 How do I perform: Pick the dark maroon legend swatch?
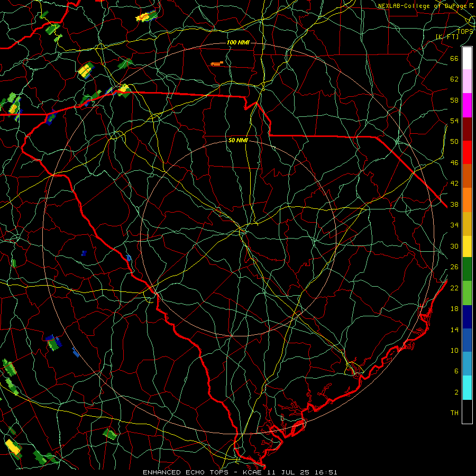pyautogui.click(x=467, y=129)
